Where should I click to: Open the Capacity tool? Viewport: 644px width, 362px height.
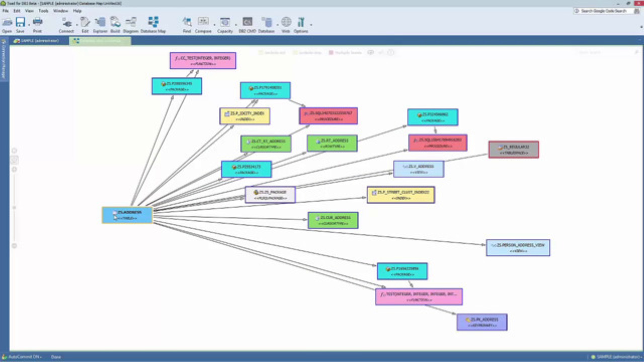tap(225, 24)
